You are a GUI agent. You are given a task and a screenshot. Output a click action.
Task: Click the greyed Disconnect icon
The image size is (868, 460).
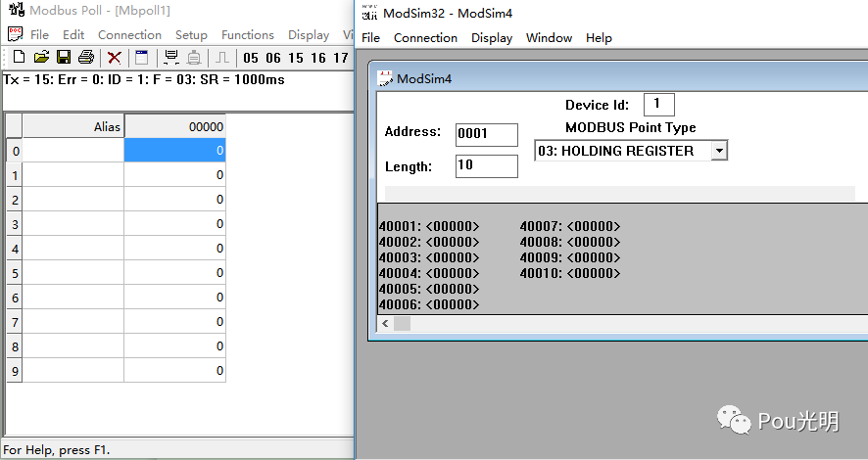point(194,58)
